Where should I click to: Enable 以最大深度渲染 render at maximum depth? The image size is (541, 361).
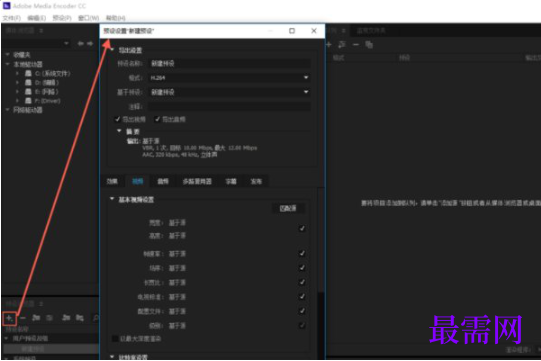116,339
